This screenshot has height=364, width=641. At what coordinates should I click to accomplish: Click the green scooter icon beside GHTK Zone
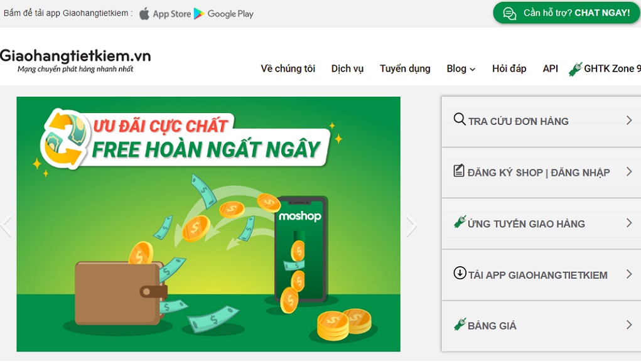click(575, 69)
